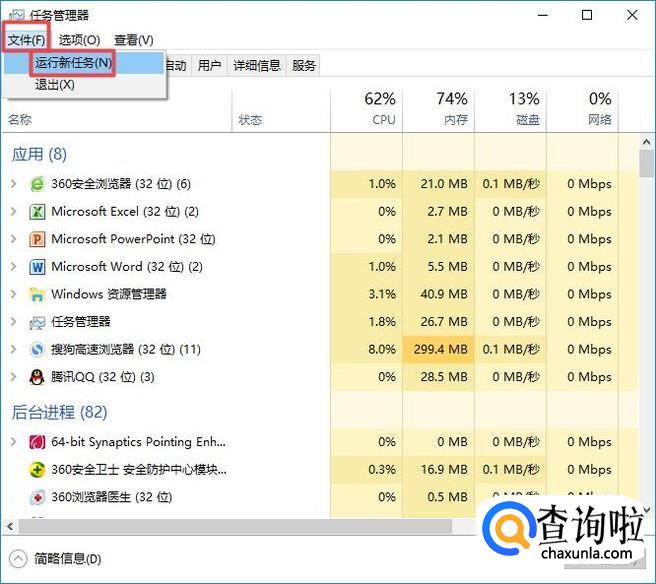Expand the Windows 资源管理器 process group

click(13, 294)
